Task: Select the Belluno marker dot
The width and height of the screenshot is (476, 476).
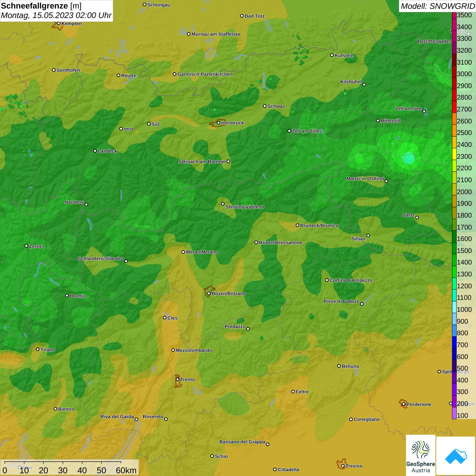Action: coord(339,366)
